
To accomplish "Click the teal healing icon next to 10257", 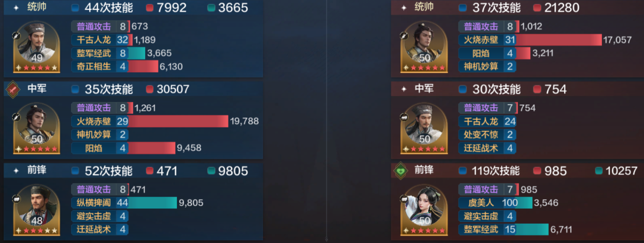I will [x=599, y=171].
